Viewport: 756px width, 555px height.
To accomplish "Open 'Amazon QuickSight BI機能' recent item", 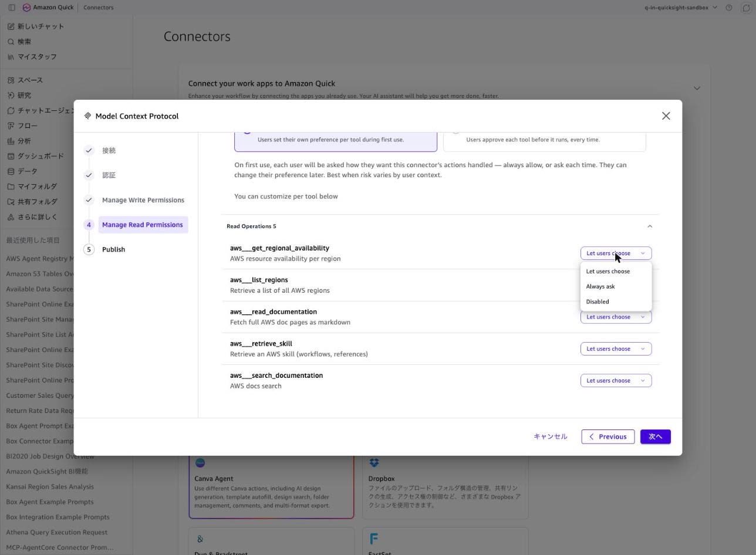I will (x=47, y=472).
